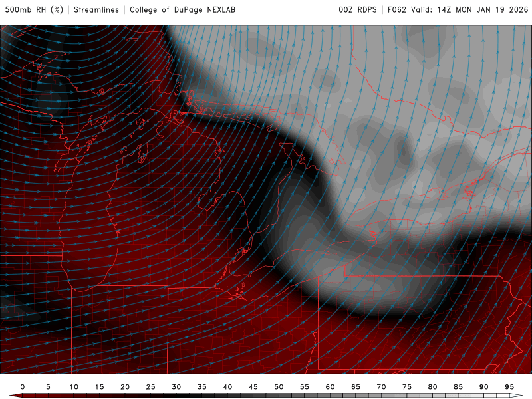This screenshot has height=399, width=532.
Task: Click the '55' value on the color scale
Action: point(305,387)
